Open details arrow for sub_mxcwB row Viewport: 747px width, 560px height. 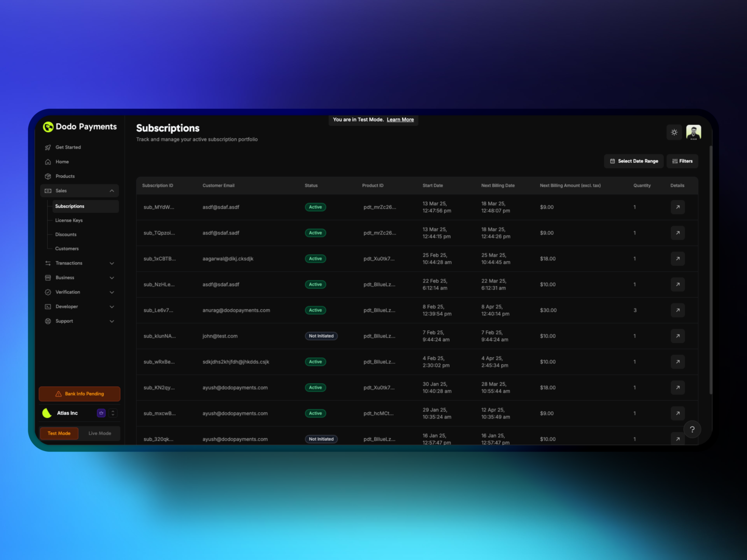[677, 413]
